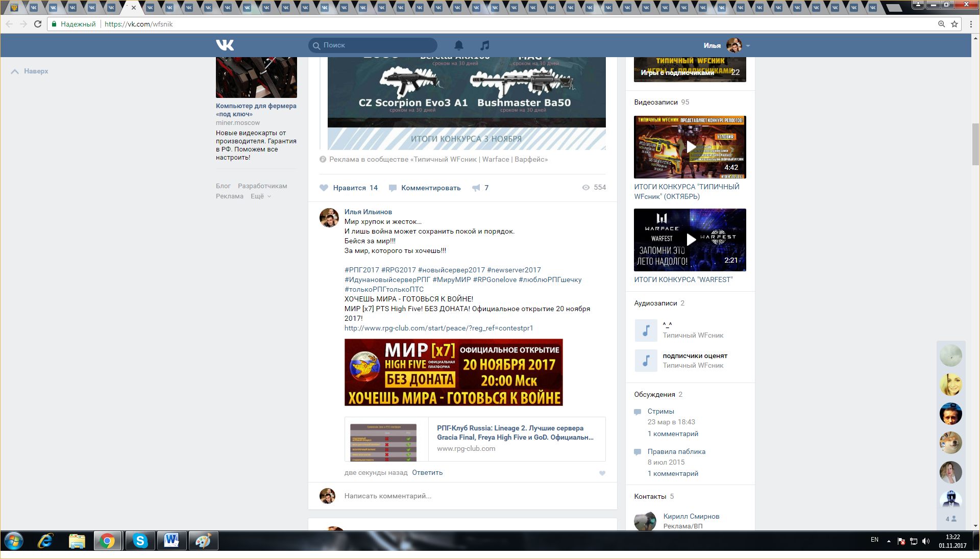
Task: Open the МИР x7 banner image
Action: [453, 372]
